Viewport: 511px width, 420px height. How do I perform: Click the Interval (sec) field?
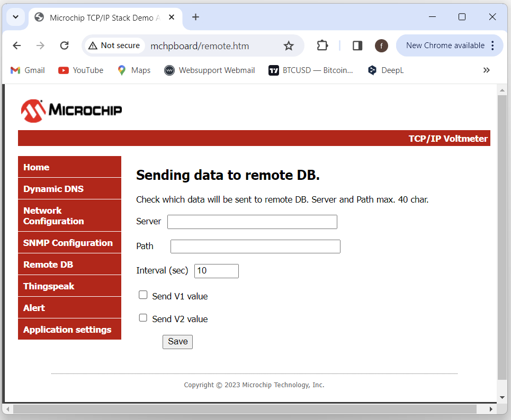click(217, 271)
